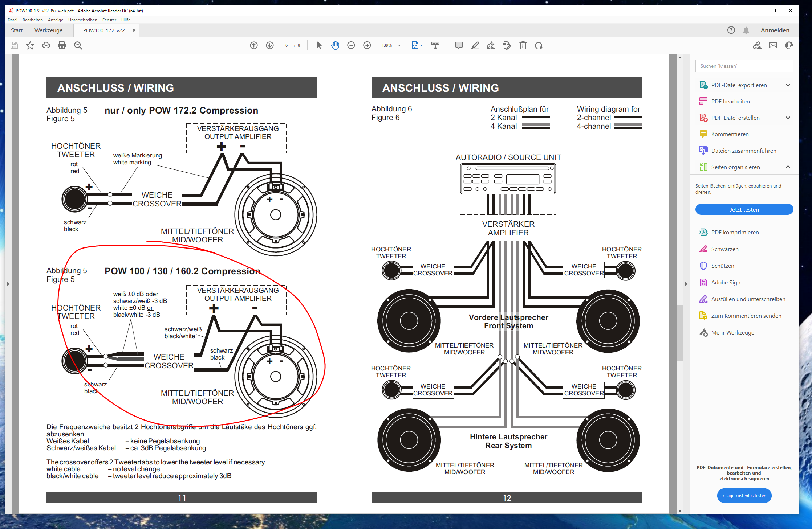
Task: Select the hand pan tool
Action: (335, 45)
